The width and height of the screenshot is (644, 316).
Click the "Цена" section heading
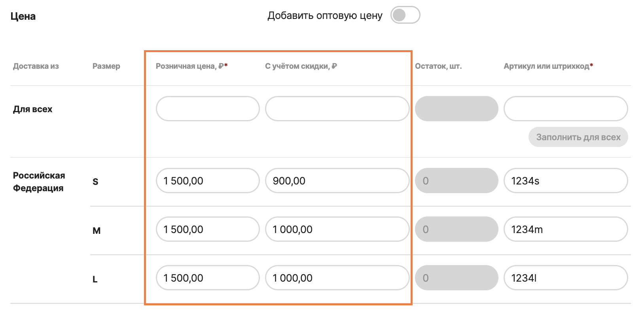pyautogui.click(x=24, y=16)
